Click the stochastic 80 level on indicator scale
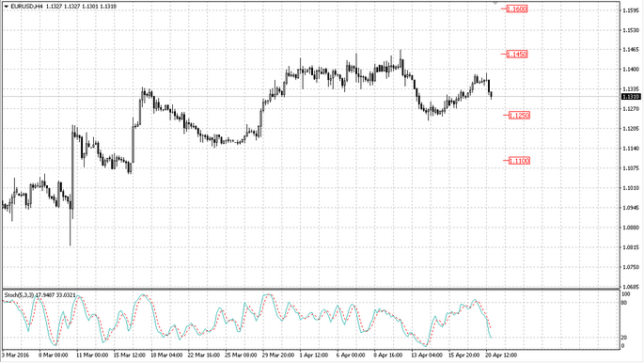 click(624, 303)
